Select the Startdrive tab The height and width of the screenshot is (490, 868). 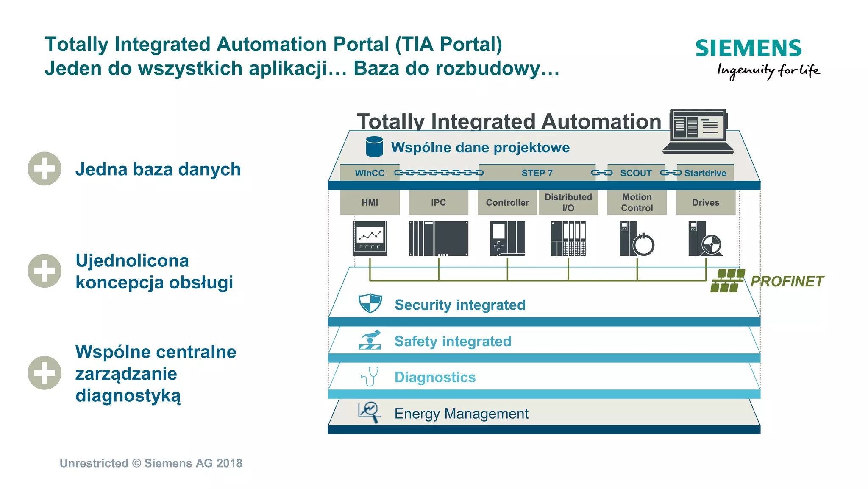click(705, 173)
